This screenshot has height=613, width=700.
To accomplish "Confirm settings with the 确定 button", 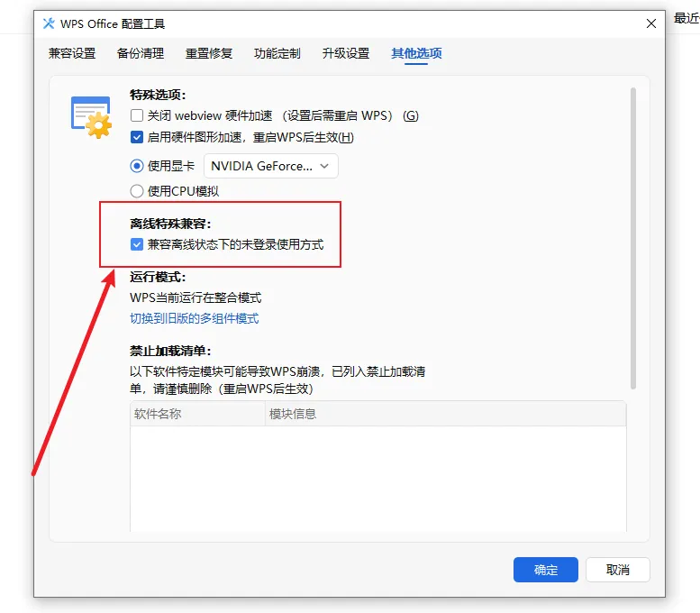I will [x=546, y=570].
